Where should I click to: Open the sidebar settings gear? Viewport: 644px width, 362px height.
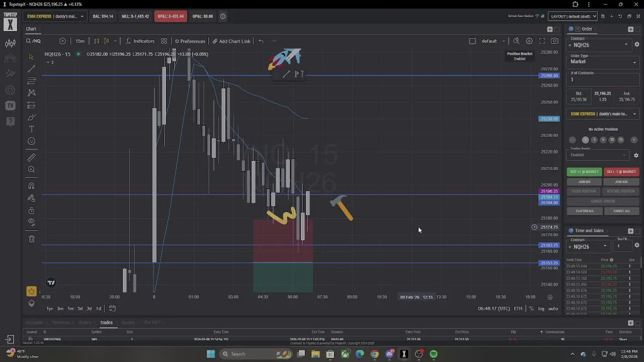10,90
